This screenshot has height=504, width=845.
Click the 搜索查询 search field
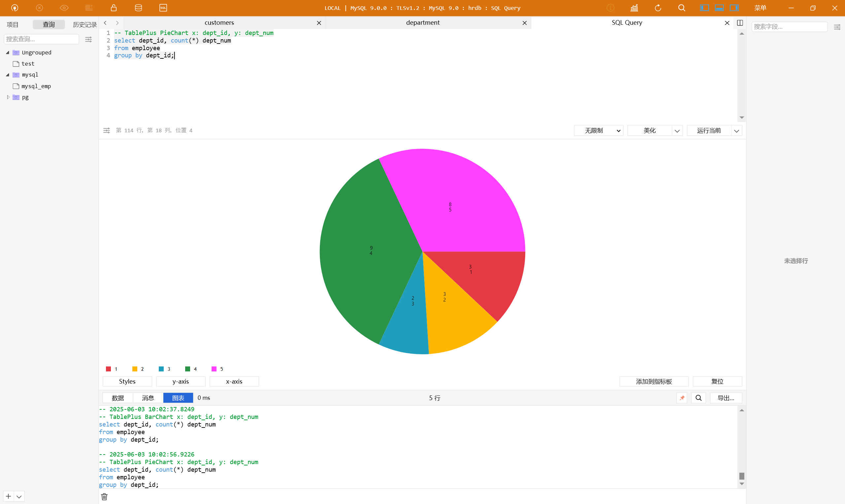click(41, 39)
